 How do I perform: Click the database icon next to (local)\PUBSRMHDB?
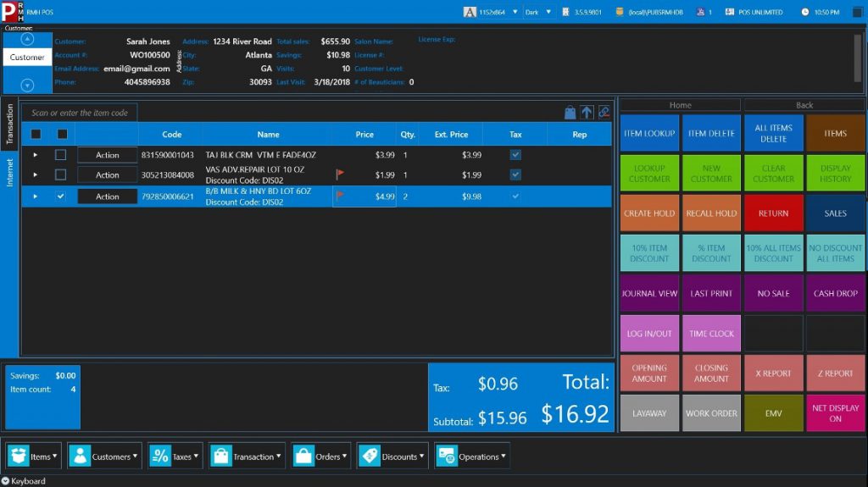620,13
